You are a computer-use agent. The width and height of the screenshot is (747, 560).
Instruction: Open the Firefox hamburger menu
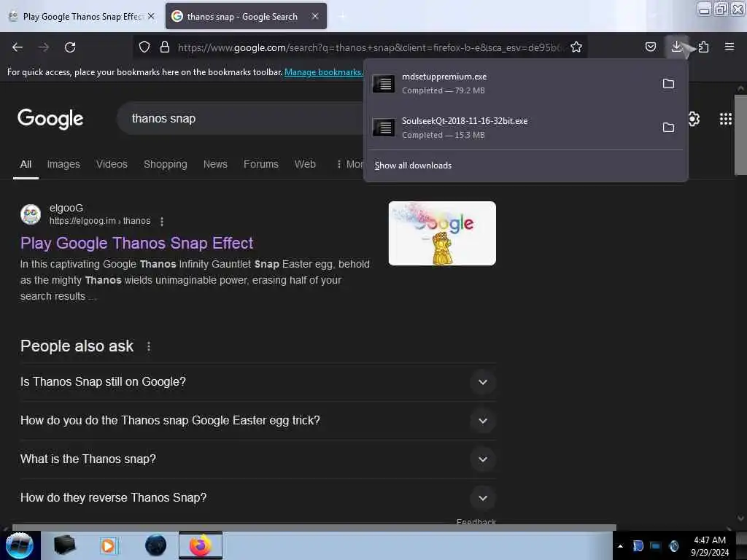(729, 47)
